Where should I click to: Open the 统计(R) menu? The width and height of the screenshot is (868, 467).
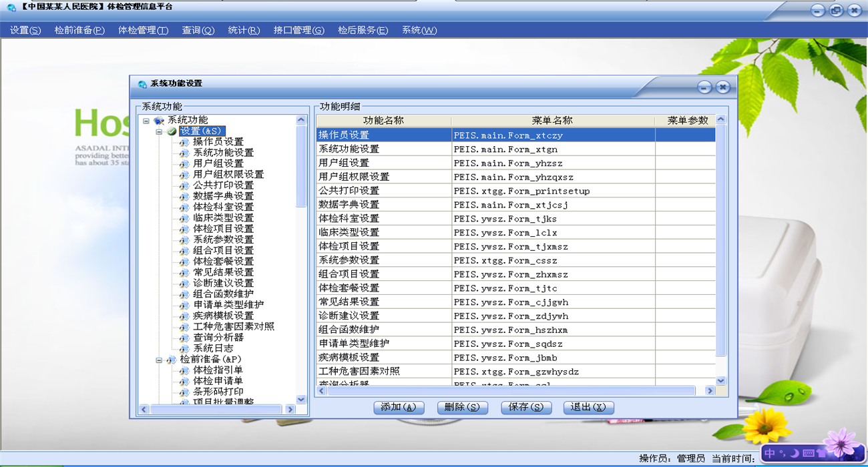point(244,30)
